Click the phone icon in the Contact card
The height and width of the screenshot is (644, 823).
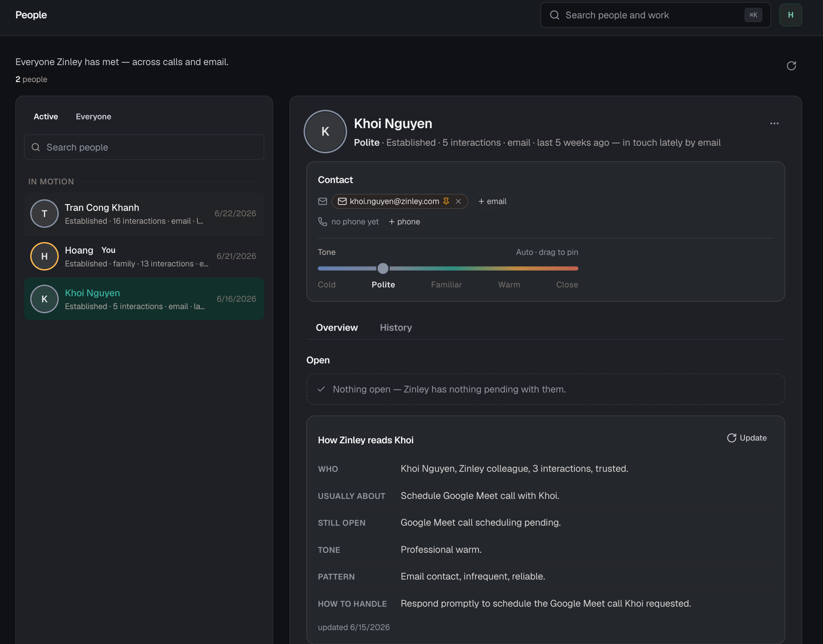tap(323, 222)
